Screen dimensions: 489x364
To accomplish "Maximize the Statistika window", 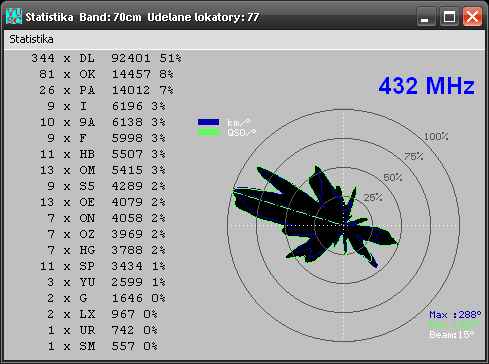I will click(449, 16).
